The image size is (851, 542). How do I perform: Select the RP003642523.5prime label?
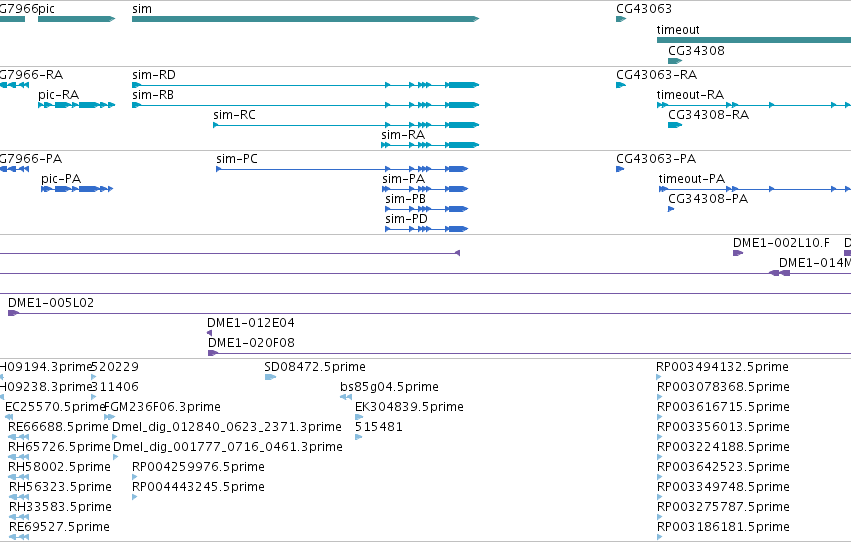coord(723,467)
